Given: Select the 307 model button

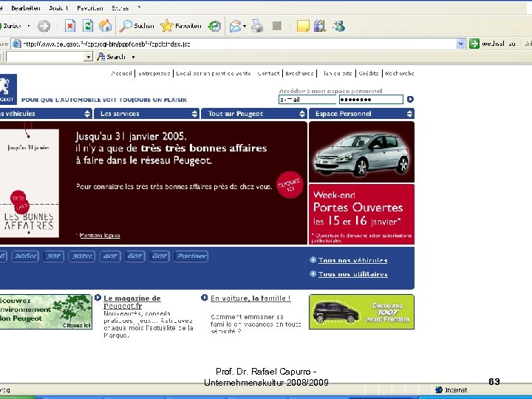Looking at the screenshot, I should click(x=54, y=256).
